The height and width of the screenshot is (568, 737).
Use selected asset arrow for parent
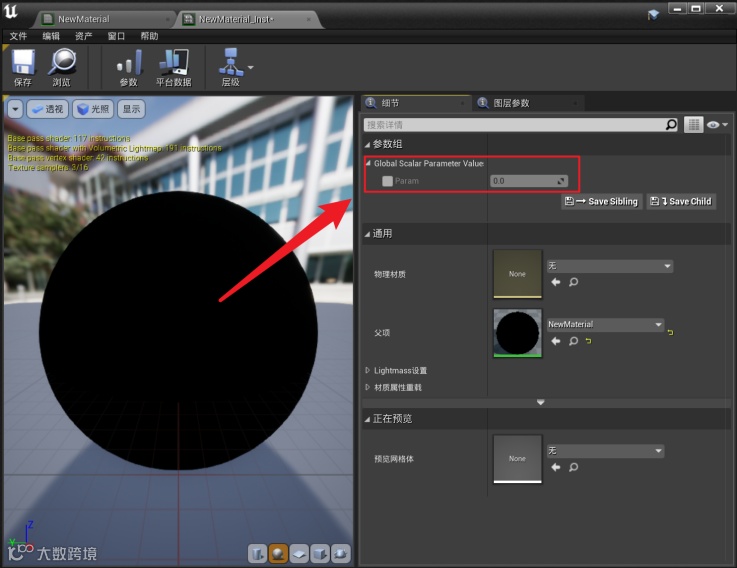(556, 341)
